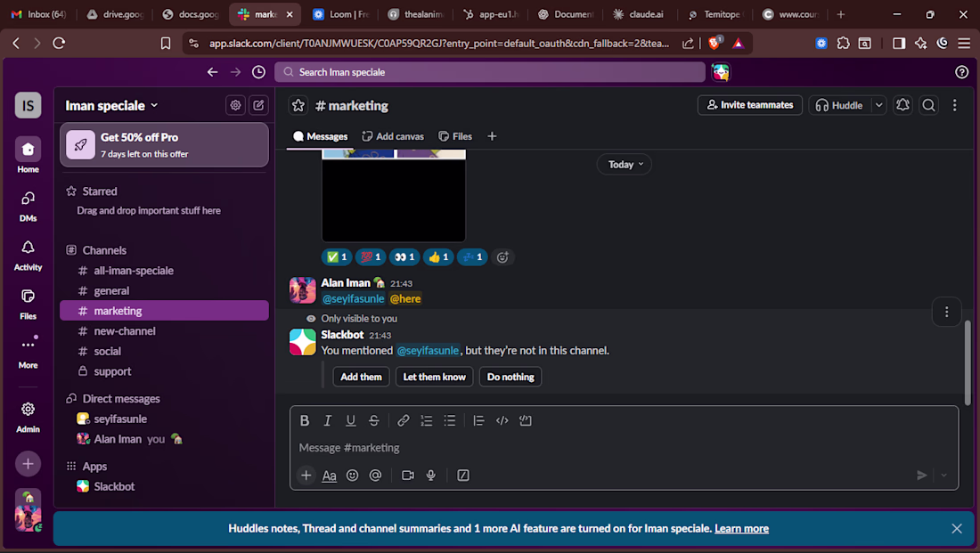Apply blockquote formatting in composer
The height and width of the screenshot is (553, 980).
click(478, 420)
